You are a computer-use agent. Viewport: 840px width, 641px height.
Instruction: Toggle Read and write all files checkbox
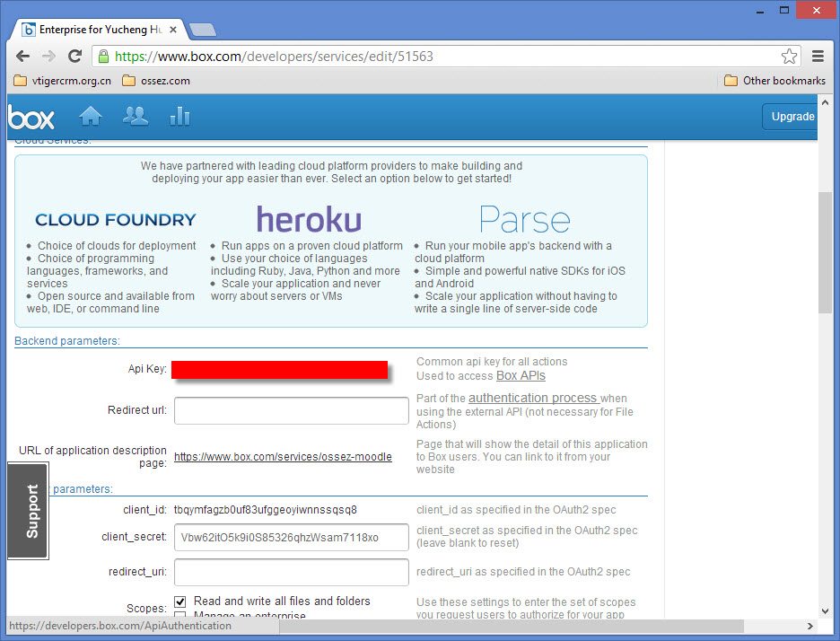[x=180, y=601]
